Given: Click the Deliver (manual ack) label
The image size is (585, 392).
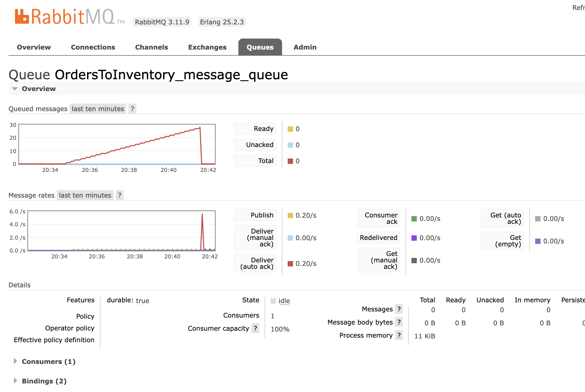Looking at the screenshot, I should click(x=255, y=238).
